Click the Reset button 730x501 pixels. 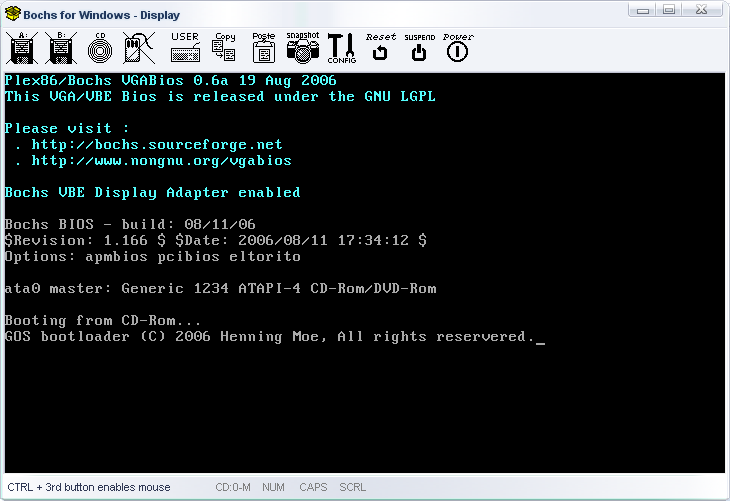pos(380,47)
